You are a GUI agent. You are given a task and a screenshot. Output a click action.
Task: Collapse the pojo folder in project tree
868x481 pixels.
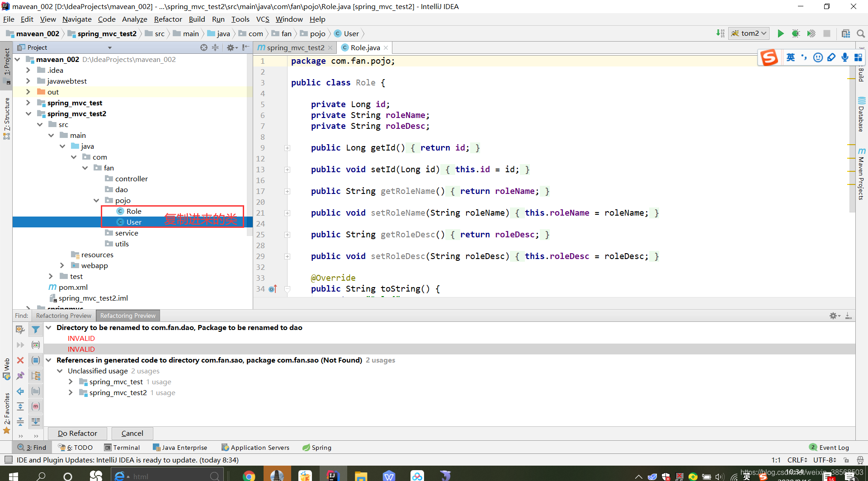pyautogui.click(x=96, y=200)
